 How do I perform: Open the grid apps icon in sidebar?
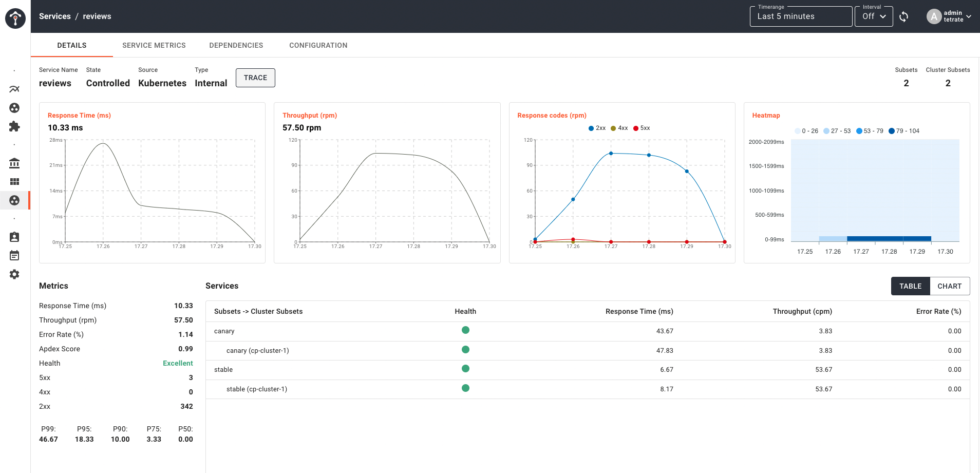coord(14,182)
